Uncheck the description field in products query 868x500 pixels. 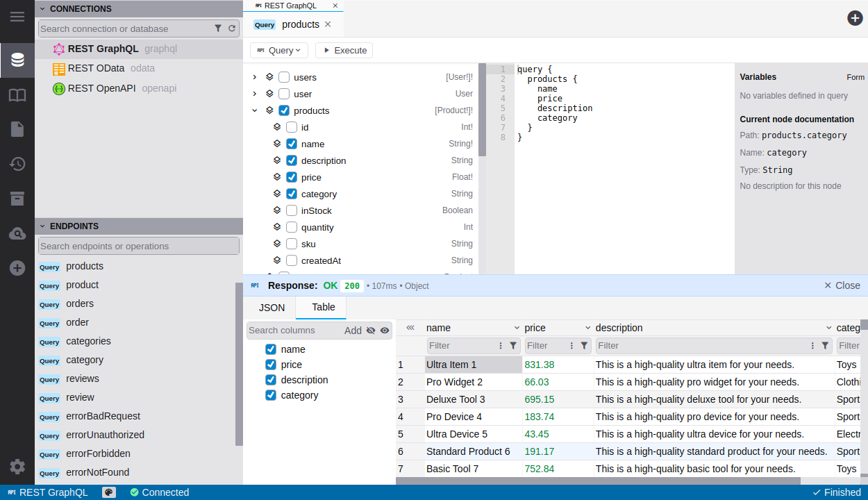click(x=291, y=160)
